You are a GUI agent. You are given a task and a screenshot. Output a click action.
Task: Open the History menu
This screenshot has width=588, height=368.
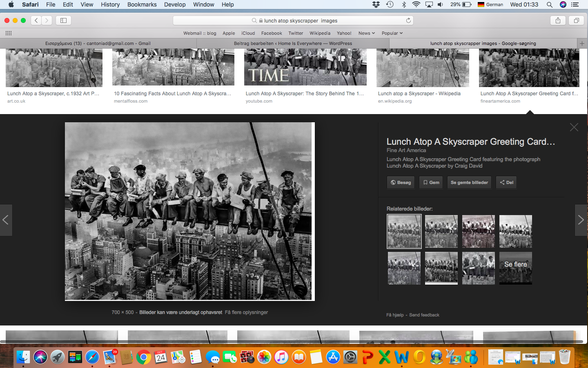point(110,4)
